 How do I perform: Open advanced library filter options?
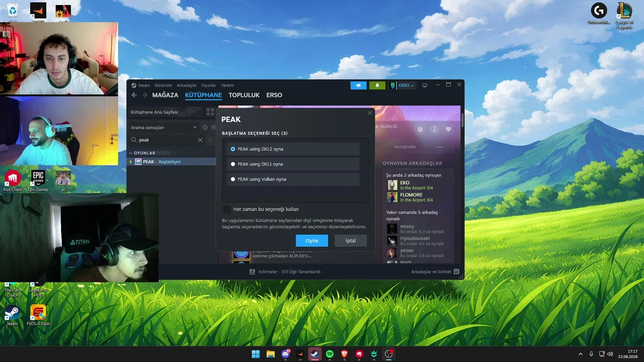tap(210, 140)
